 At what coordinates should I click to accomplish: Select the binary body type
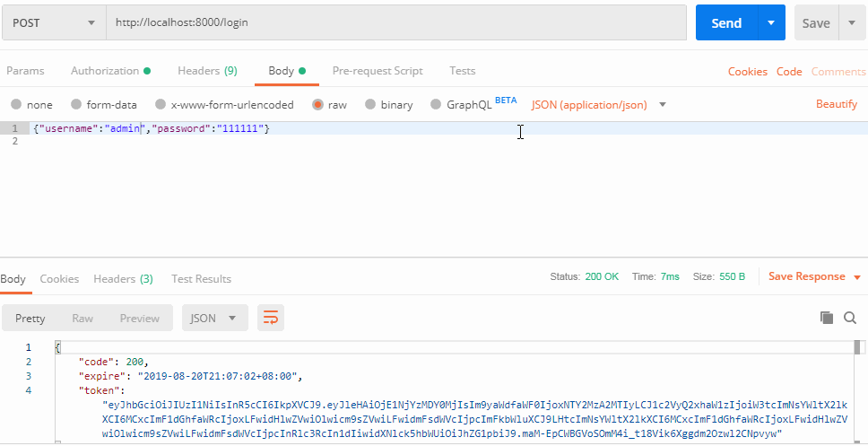389,105
